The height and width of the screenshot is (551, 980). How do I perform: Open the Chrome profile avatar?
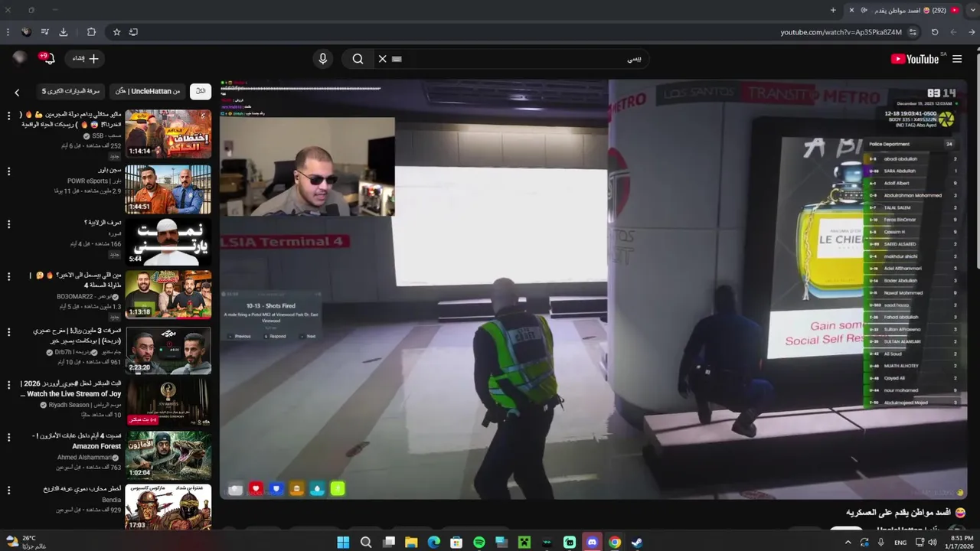26,32
